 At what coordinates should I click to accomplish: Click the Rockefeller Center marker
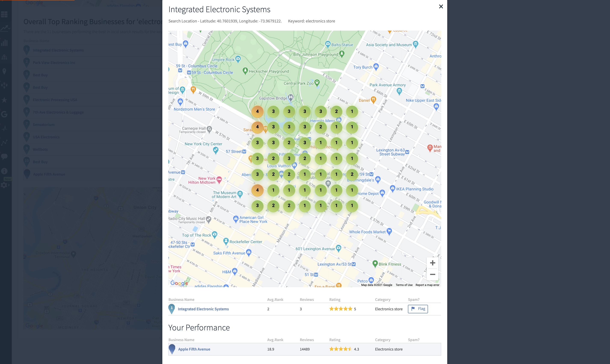click(226, 241)
